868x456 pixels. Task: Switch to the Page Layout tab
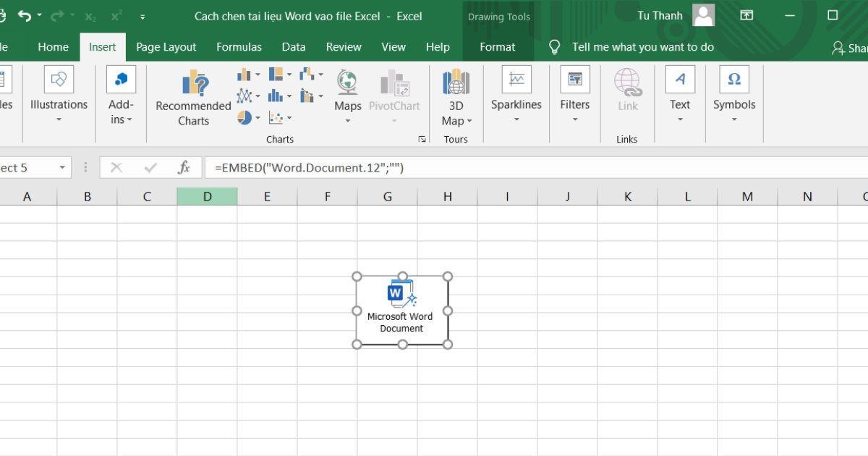click(x=166, y=46)
